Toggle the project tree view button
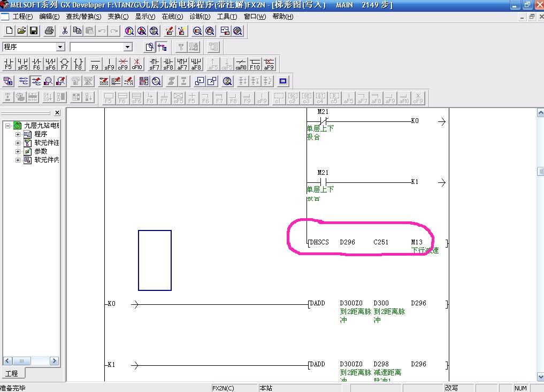 [x=162, y=47]
